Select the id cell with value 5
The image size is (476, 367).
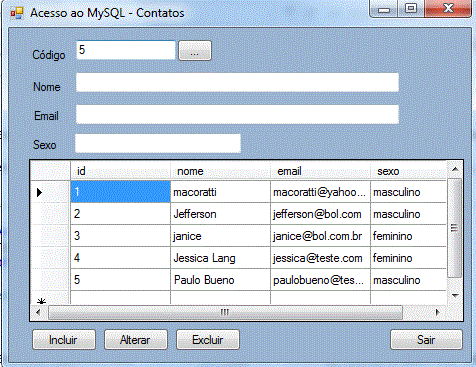coord(120,280)
